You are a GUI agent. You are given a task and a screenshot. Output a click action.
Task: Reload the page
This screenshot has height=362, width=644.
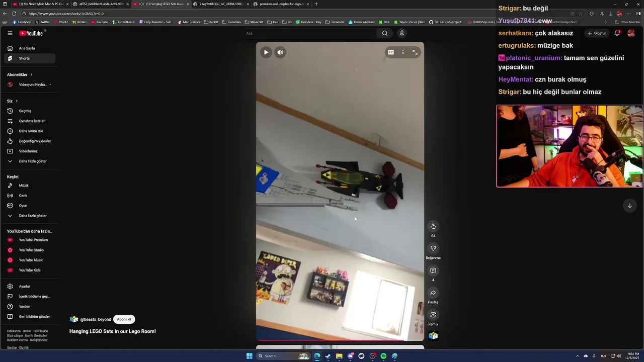tap(14, 14)
